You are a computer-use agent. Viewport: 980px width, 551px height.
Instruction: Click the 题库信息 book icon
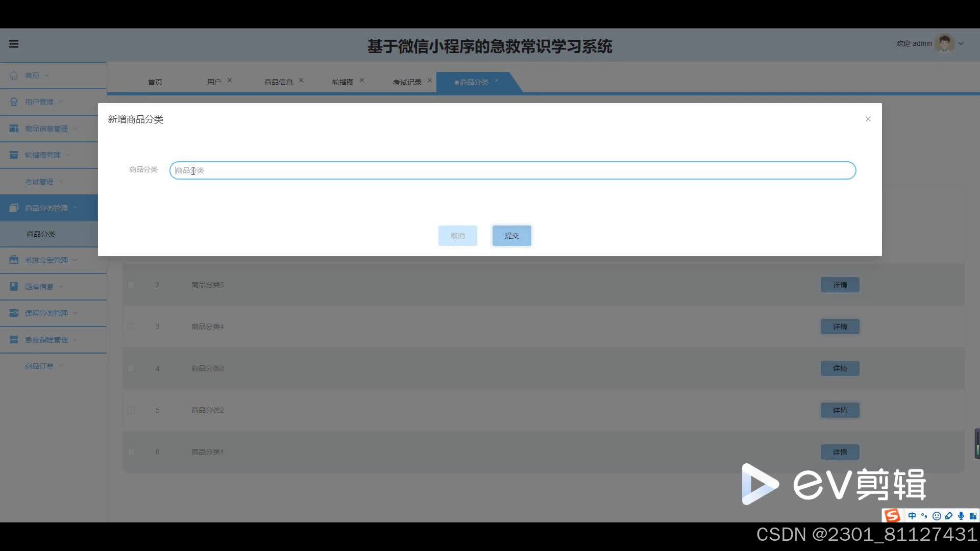(14, 287)
